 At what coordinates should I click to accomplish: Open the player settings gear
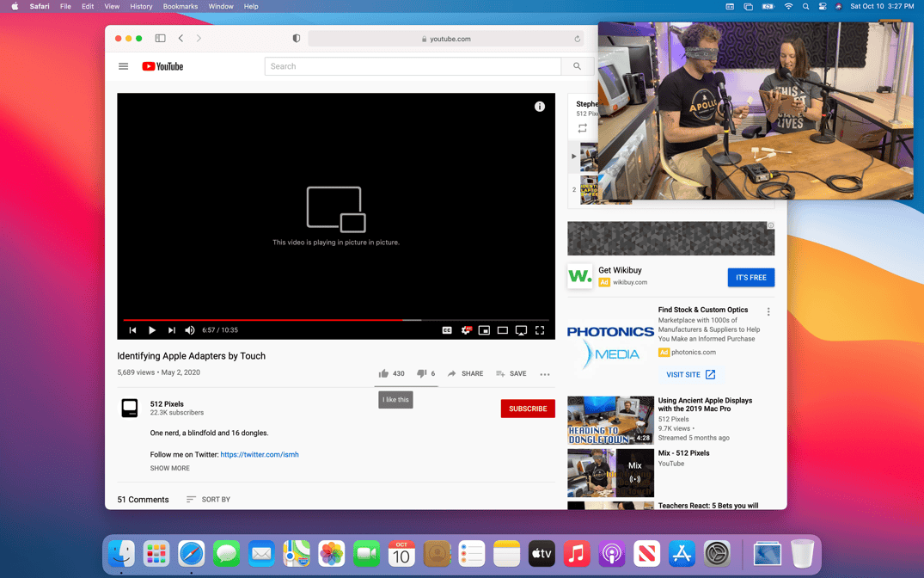point(466,330)
